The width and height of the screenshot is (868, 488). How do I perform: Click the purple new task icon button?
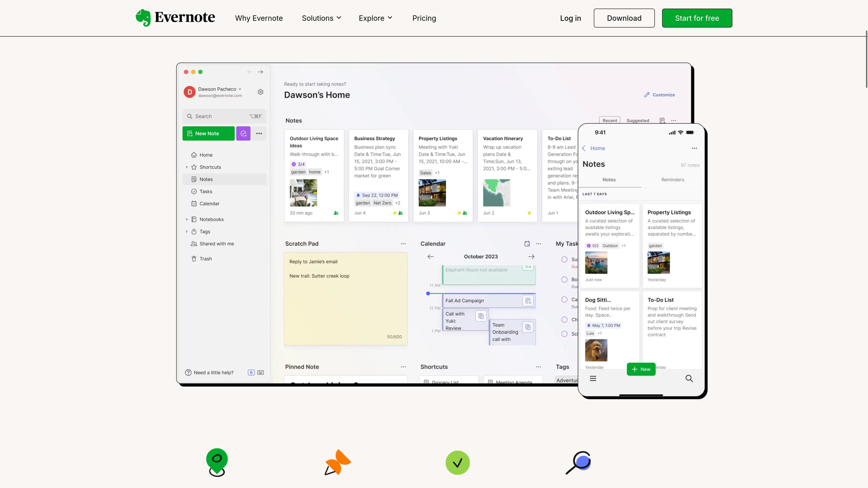243,133
